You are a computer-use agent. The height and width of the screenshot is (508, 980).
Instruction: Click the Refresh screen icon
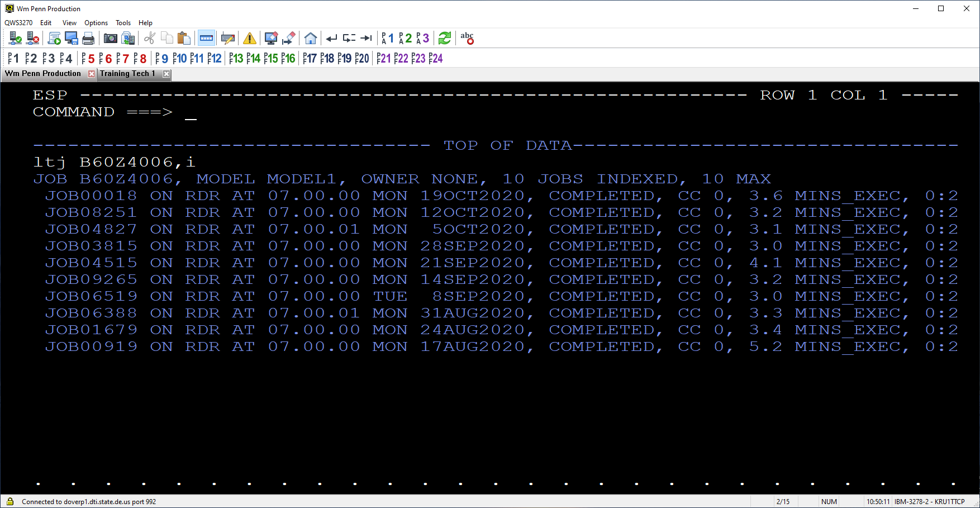(444, 38)
